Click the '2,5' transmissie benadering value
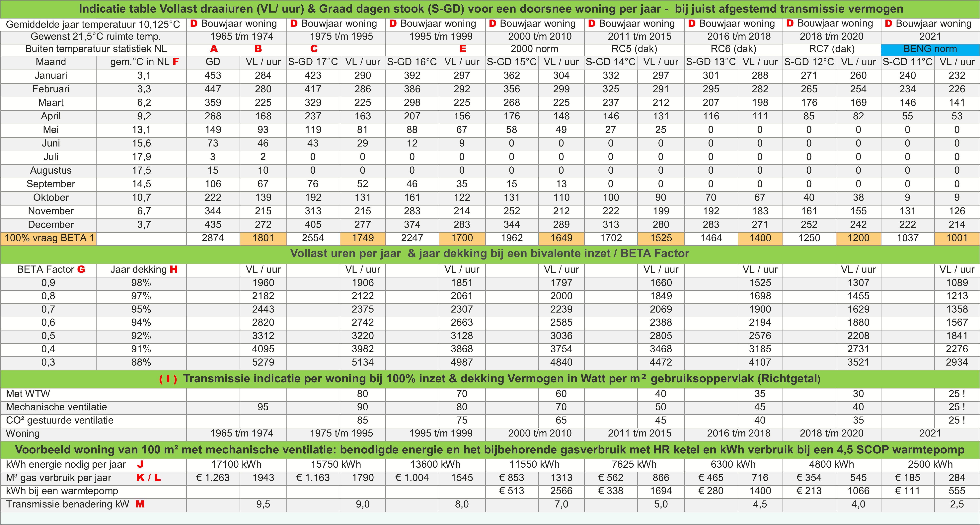Image resolution: width=980 pixels, height=525 pixels. pos(957,505)
